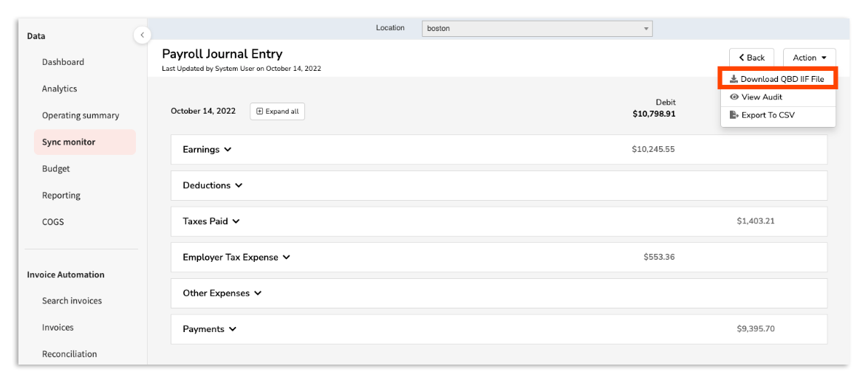Viewport: 868px width, 383px height.
Task: Navigate to Analytics in the sidebar
Action: tap(59, 89)
